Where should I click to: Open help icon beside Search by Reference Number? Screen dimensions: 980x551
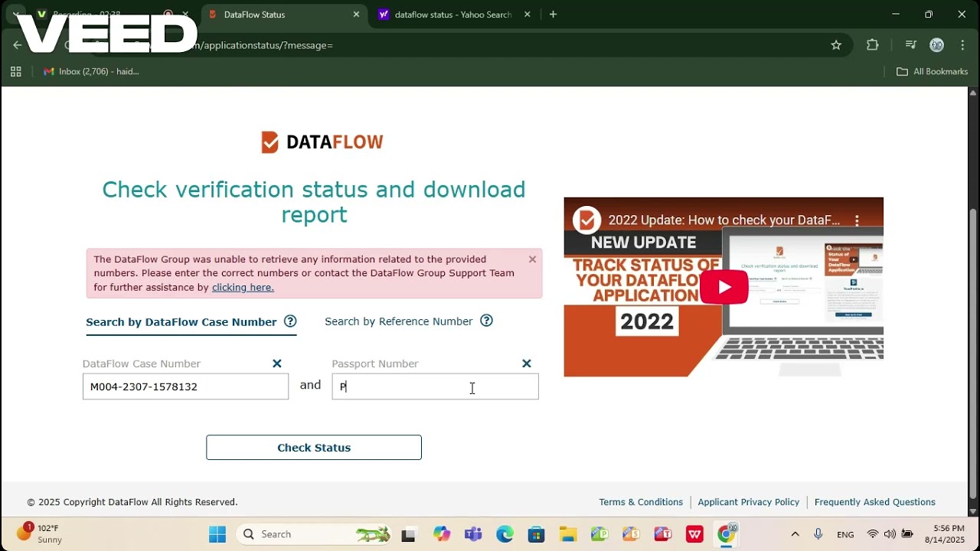(x=486, y=321)
